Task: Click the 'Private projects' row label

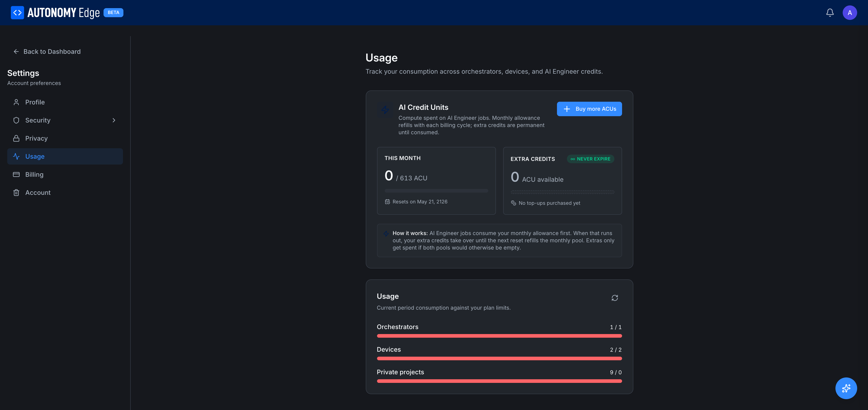Action: point(400,372)
